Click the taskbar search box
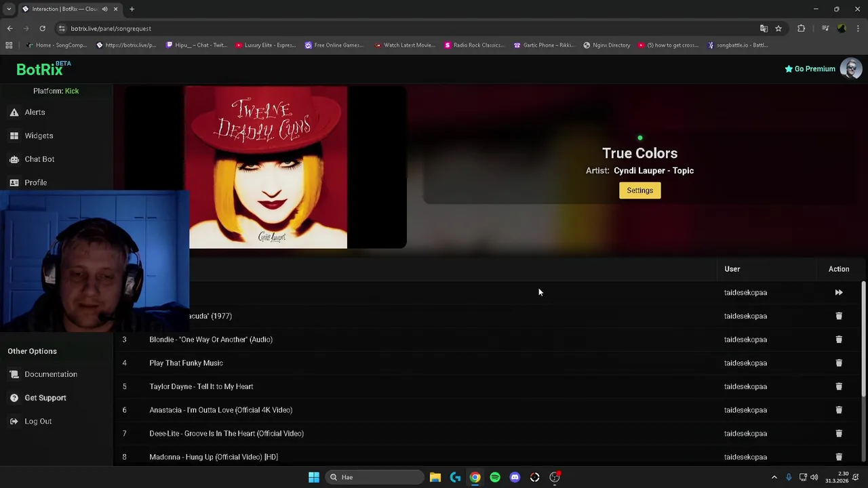The width and height of the screenshot is (868, 488). 374,477
